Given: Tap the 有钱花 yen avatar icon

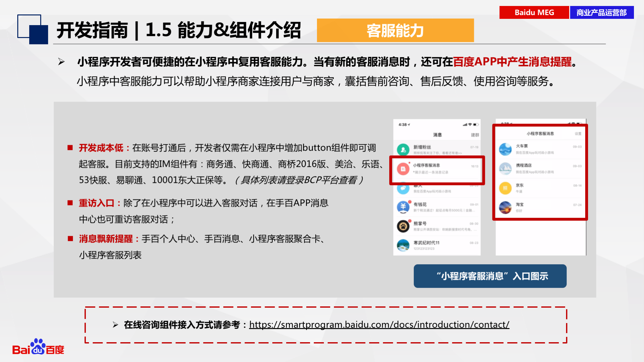Looking at the screenshot, I should (403, 207).
